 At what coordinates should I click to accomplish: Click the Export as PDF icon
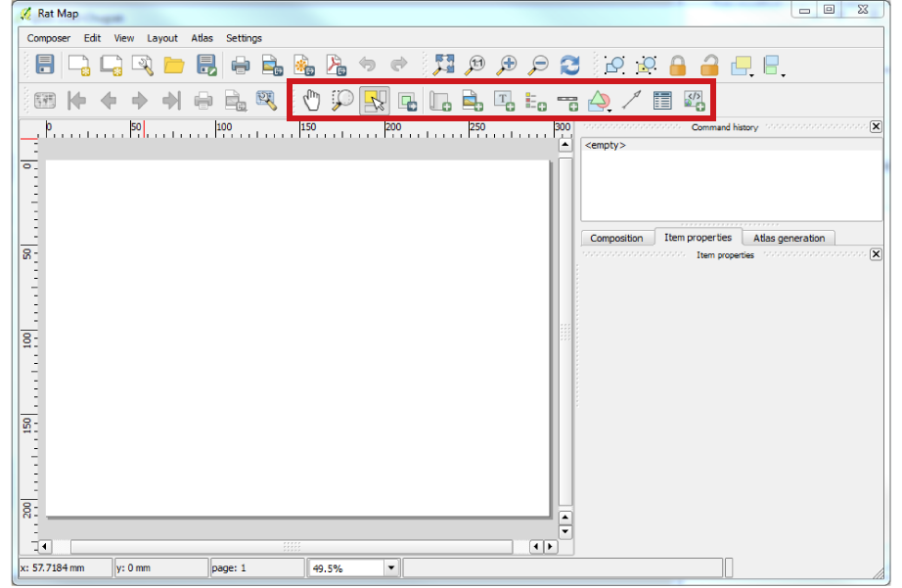coord(337,66)
